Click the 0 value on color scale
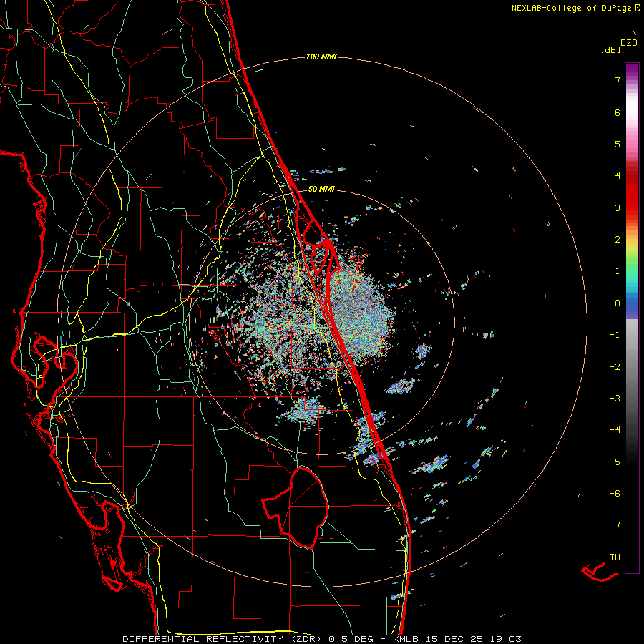Viewport: 644px width, 644px height. coord(618,303)
